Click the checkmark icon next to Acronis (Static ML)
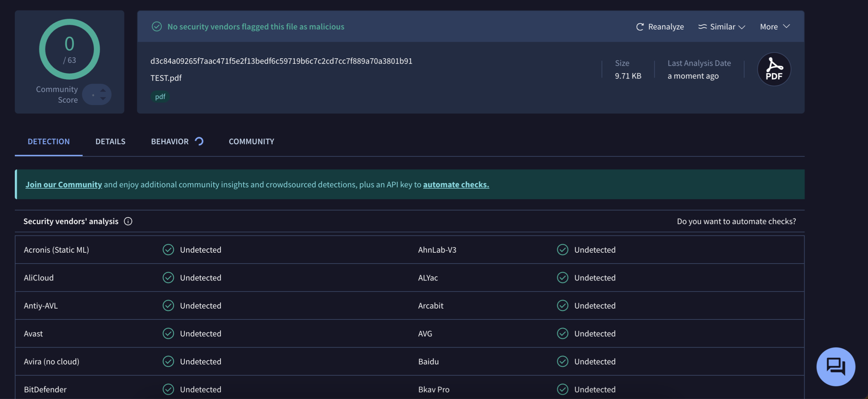 [x=168, y=250]
